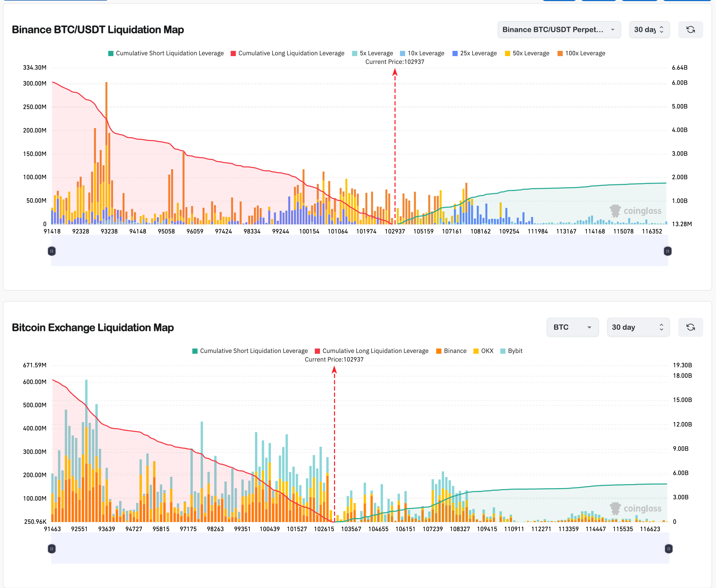The image size is (716, 588).
Task: Toggle 100x Leverage legend series
Action: [x=581, y=53]
